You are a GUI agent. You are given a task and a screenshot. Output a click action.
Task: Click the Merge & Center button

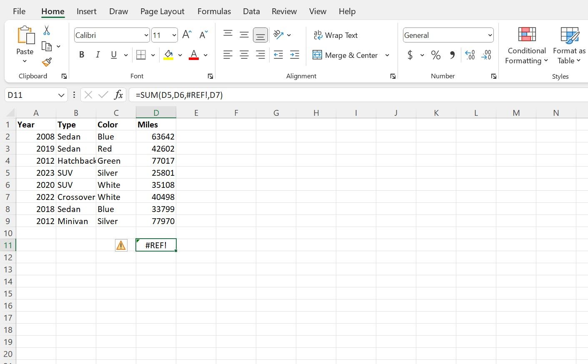click(x=347, y=55)
